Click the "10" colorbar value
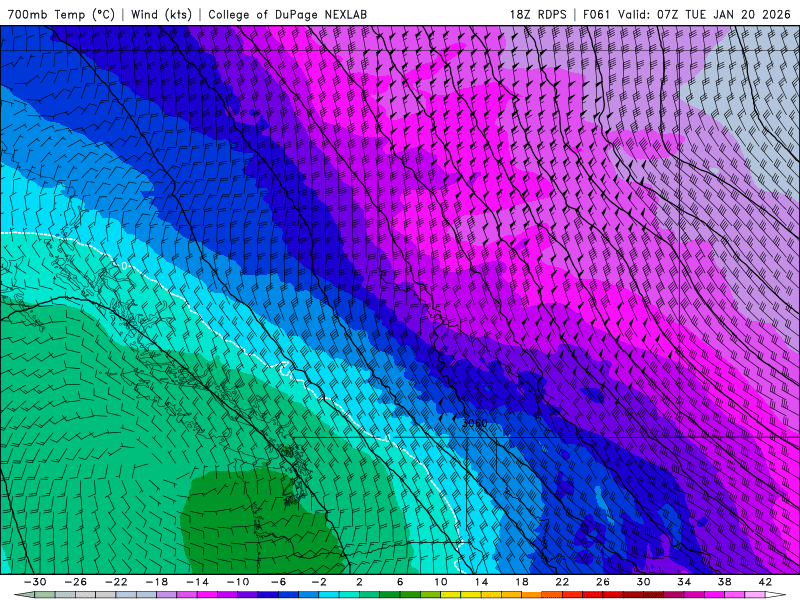Image resolution: width=800 pixels, height=600 pixels. [441, 582]
